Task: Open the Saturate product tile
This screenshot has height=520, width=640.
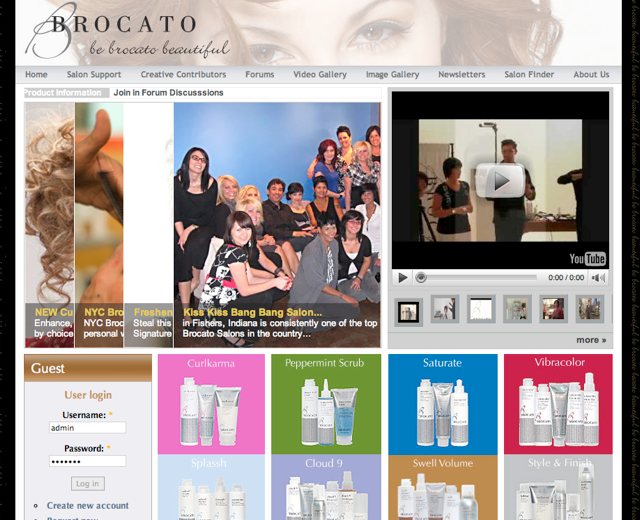Action: [443, 404]
